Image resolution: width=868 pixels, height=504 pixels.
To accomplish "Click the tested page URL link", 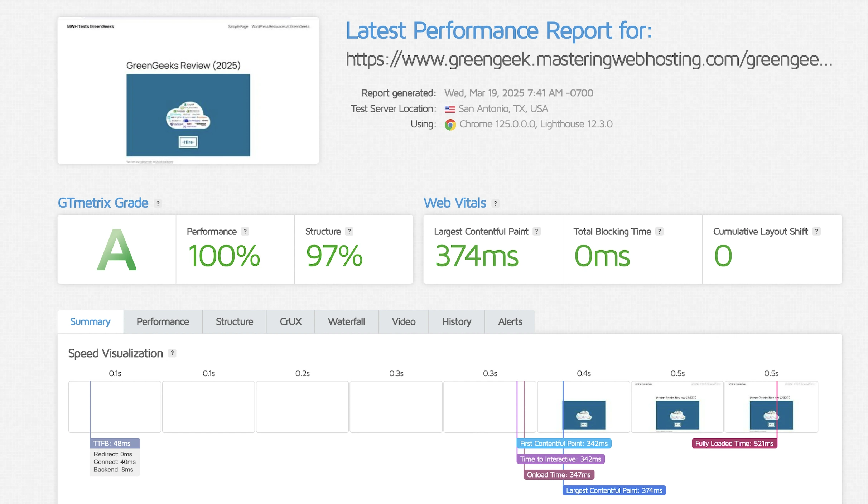I will click(x=588, y=59).
